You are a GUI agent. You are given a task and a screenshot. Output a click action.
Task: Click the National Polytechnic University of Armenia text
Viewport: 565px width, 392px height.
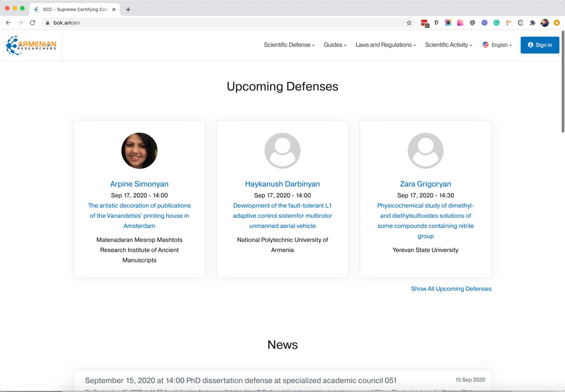282,245
